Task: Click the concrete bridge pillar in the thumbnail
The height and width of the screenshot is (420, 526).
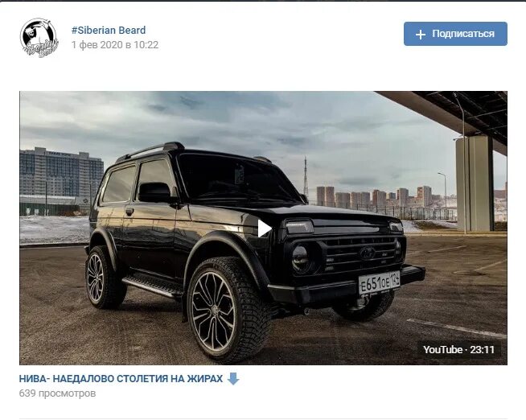Action: tap(474, 183)
